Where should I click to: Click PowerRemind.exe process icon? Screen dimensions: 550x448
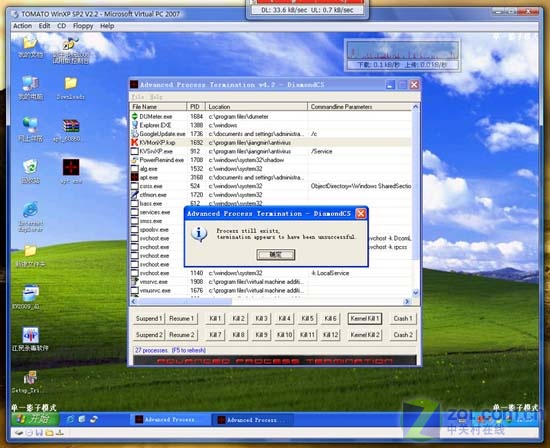point(135,160)
